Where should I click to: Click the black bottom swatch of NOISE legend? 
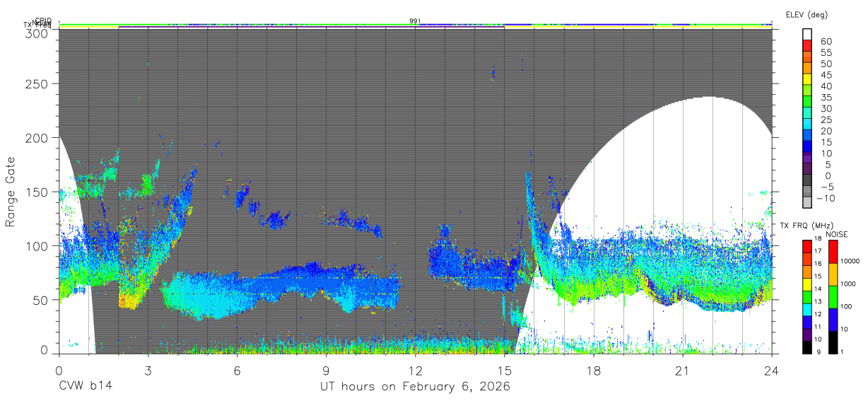pos(833,342)
